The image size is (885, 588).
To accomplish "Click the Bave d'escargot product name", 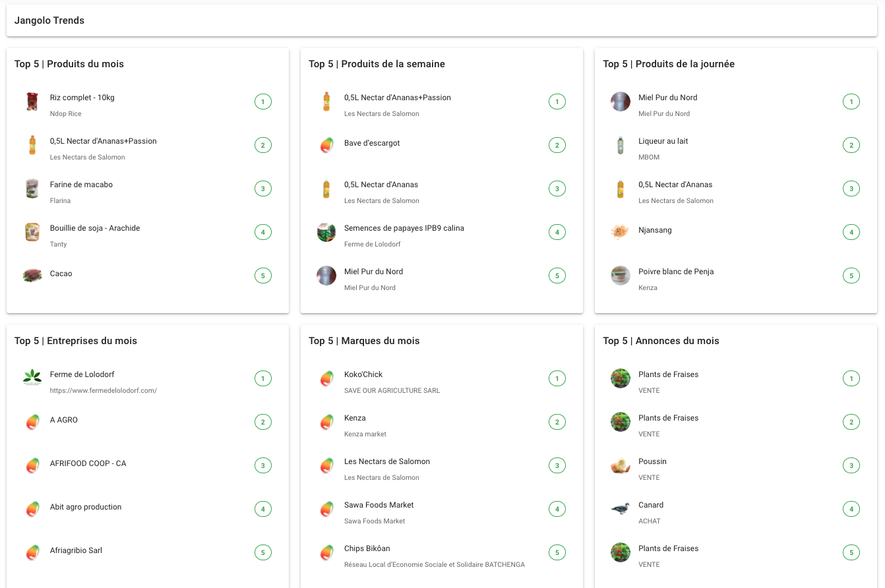I will [x=372, y=143].
